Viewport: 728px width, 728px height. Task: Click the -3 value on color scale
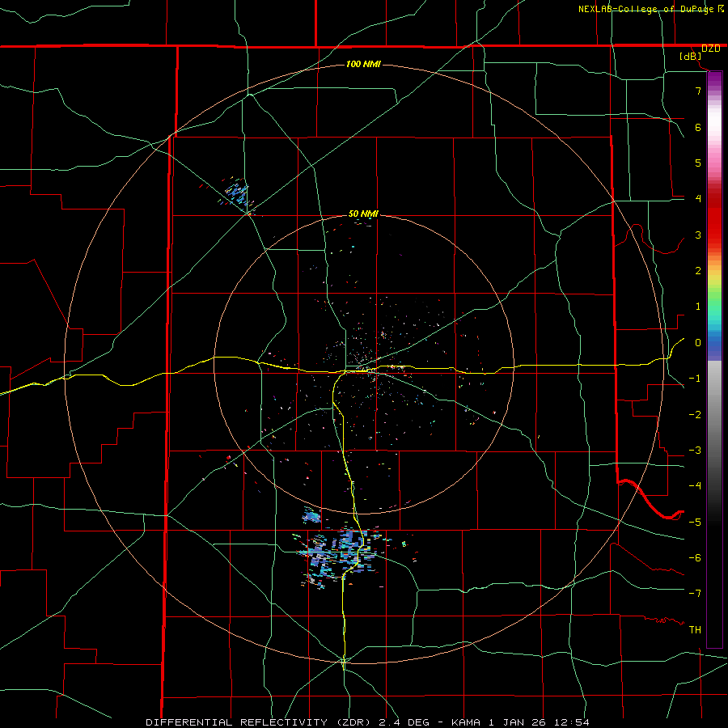coord(695,451)
